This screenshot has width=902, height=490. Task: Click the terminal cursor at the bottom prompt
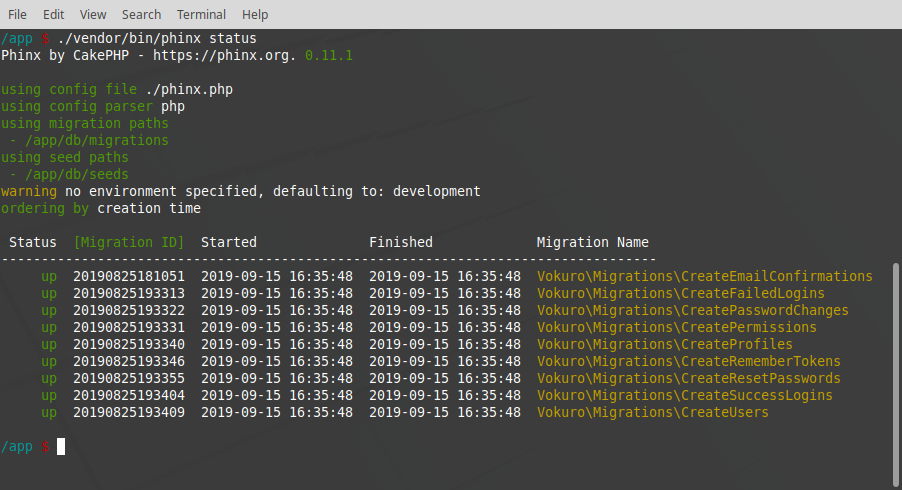pyautogui.click(x=61, y=447)
